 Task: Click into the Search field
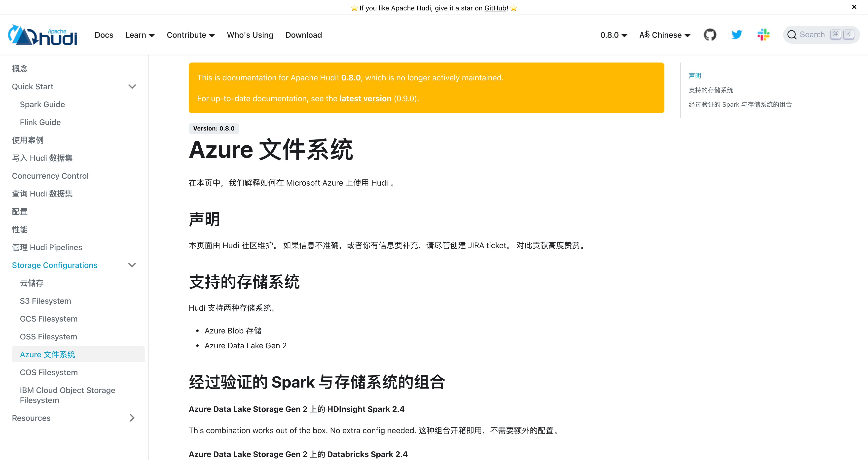812,35
